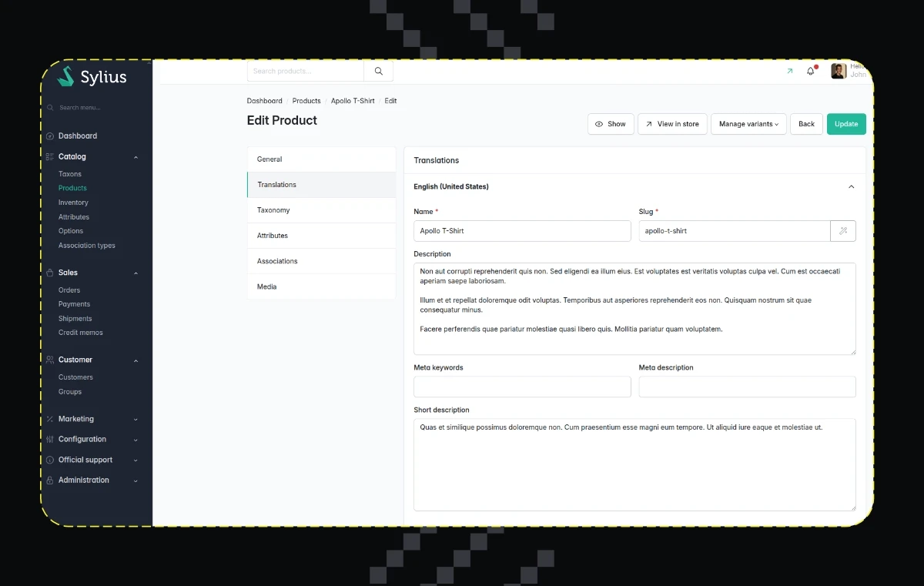Click the Sylius logo

pos(92,76)
